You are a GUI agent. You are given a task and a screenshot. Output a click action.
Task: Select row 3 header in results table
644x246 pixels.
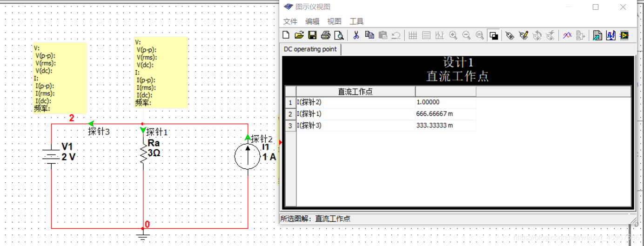290,126
